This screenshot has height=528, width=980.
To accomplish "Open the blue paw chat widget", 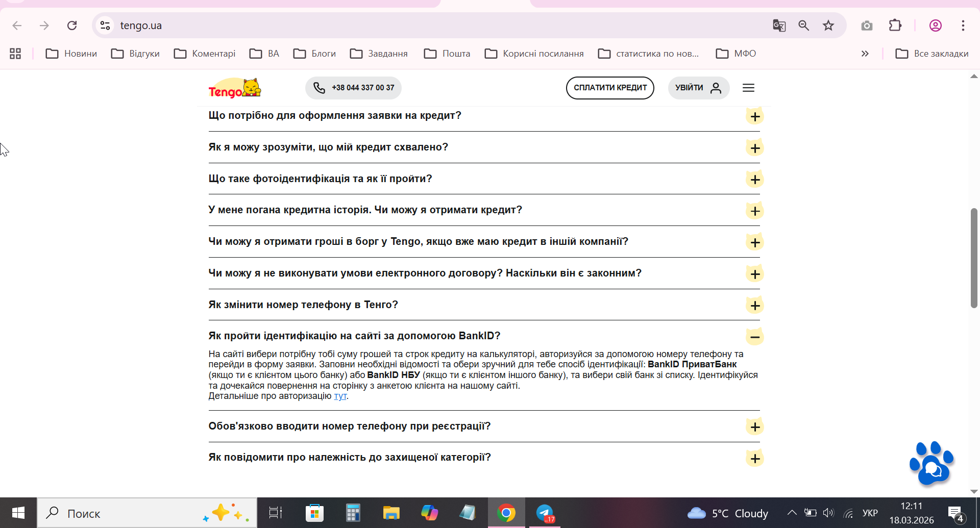I will [x=932, y=463].
